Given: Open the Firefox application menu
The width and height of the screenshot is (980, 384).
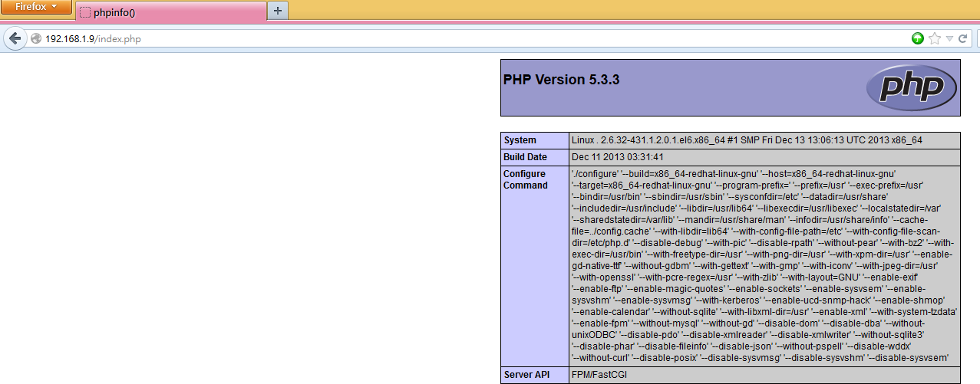Looking at the screenshot, I should pos(35,7).
